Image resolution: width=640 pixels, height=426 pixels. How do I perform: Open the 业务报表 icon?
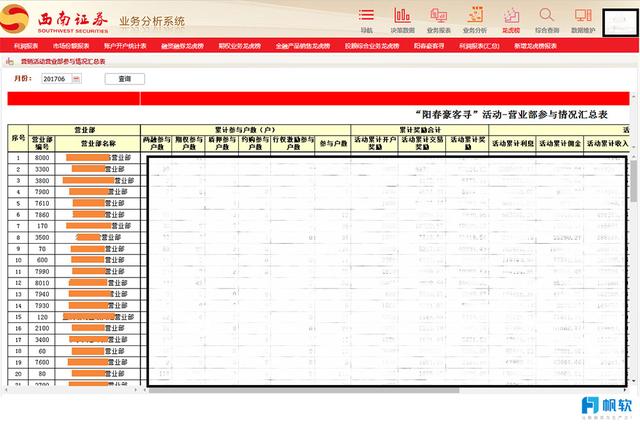click(439, 20)
